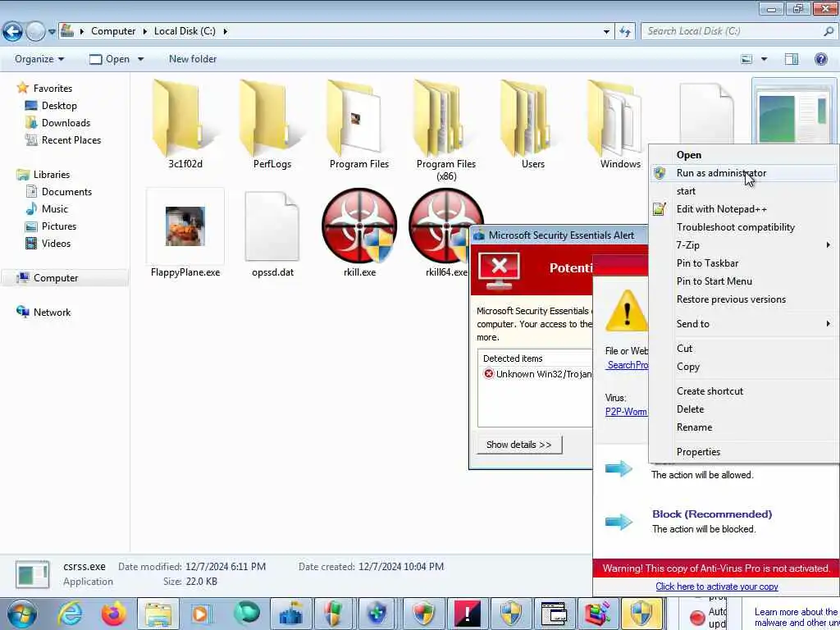
Task: Expand the arrow next to Open
Action: pos(141,59)
